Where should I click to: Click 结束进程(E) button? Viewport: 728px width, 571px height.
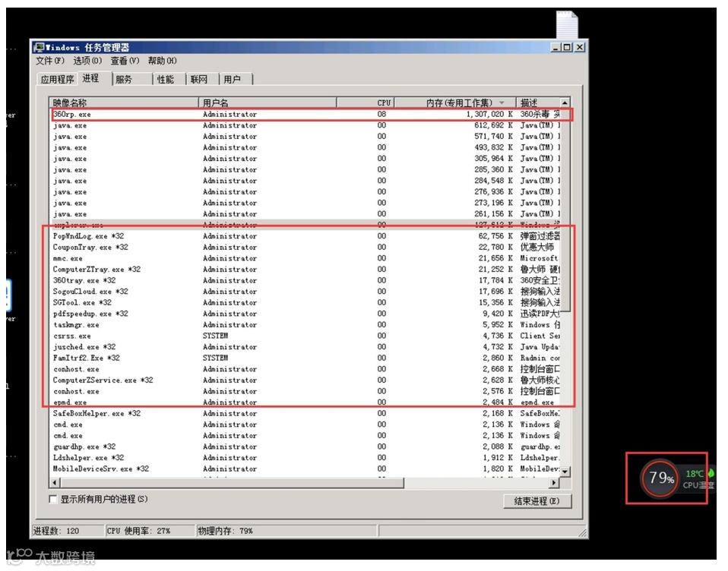pos(537,501)
